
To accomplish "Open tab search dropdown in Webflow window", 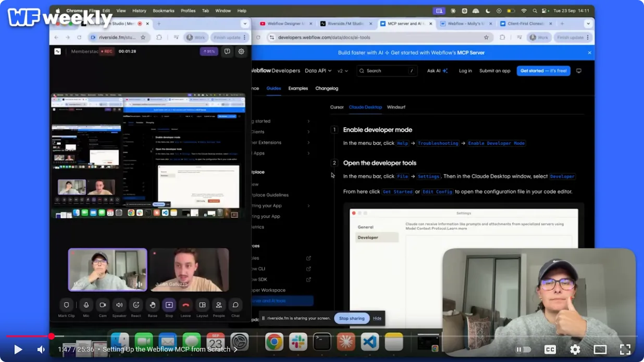I will [588, 23].
